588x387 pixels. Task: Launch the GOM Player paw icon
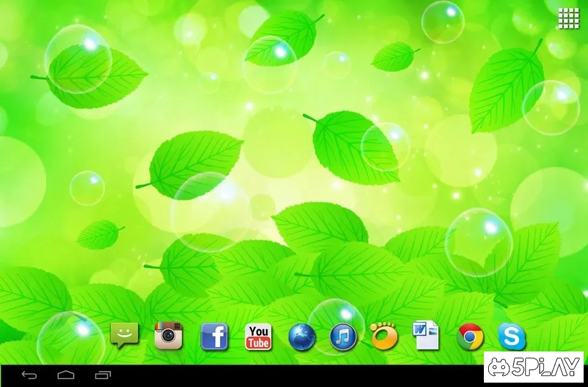pyautogui.click(x=383, y=336)
